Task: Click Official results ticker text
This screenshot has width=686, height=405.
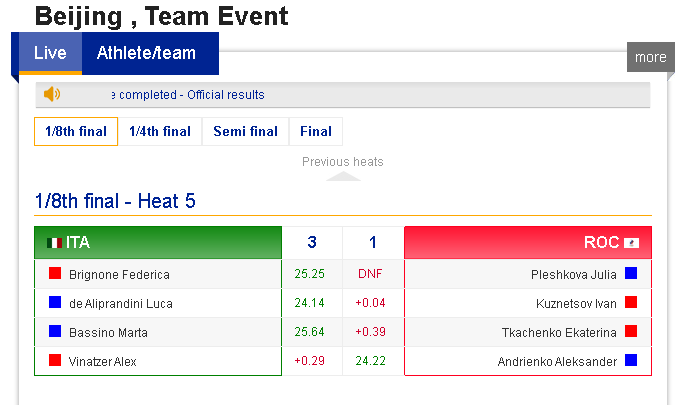Action: 226,95
